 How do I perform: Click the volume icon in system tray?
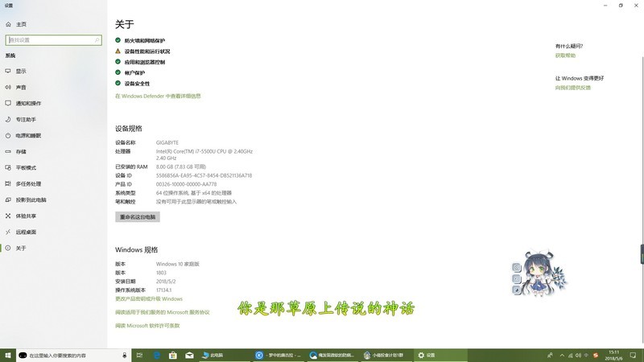[578, 356]
